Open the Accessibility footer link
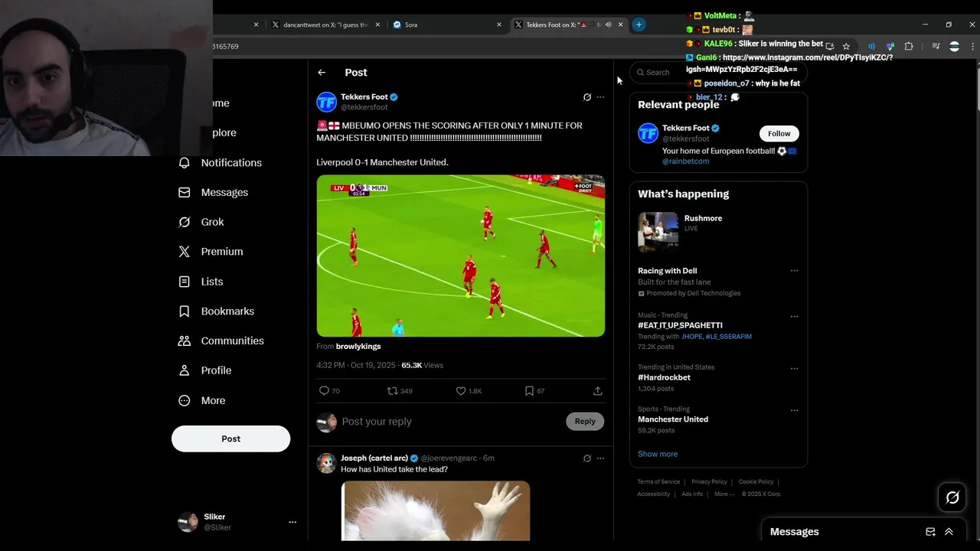This screenshot has width=980, height=551. click(x=654, y=494)
